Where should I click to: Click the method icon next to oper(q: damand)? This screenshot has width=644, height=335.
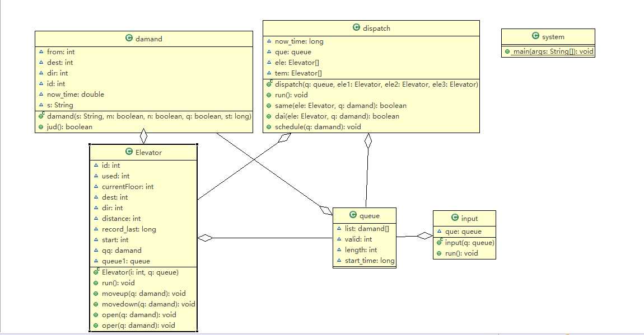pos(96,325)
